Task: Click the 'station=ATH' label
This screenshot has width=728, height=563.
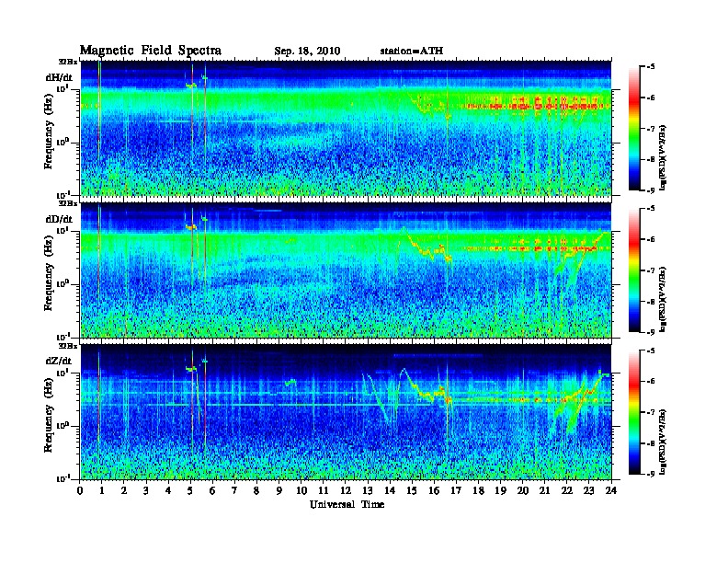Action: (412, 51)
